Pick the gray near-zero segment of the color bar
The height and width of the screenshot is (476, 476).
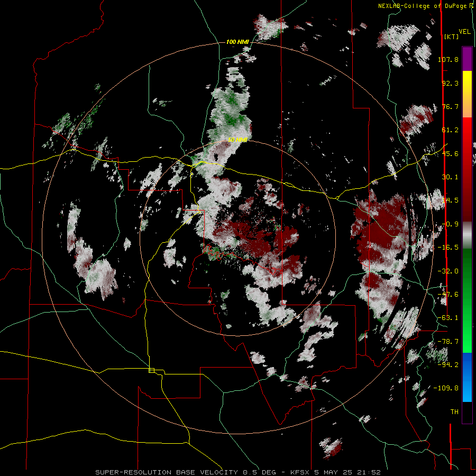(467, 235)
